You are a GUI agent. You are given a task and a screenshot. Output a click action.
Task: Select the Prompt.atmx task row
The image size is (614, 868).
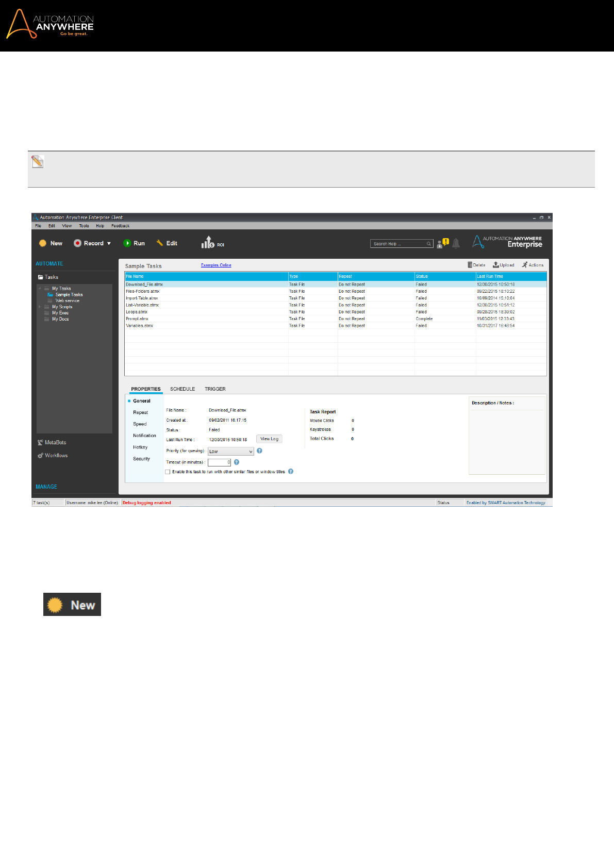(336, 319)
